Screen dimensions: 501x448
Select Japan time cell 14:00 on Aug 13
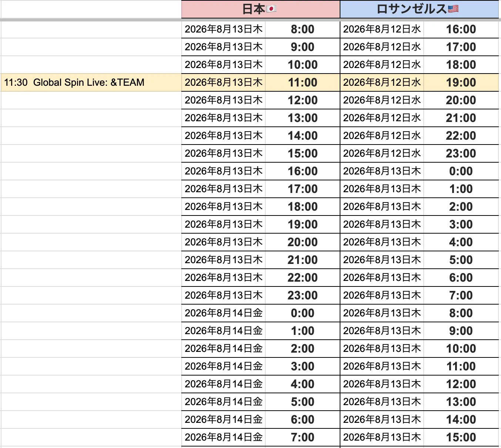[x=302, y=136]
